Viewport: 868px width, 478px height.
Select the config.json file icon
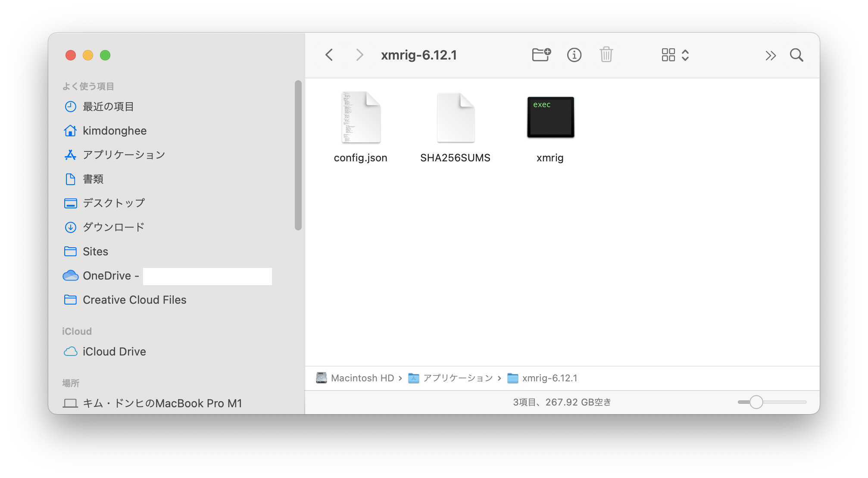point(361,117)
